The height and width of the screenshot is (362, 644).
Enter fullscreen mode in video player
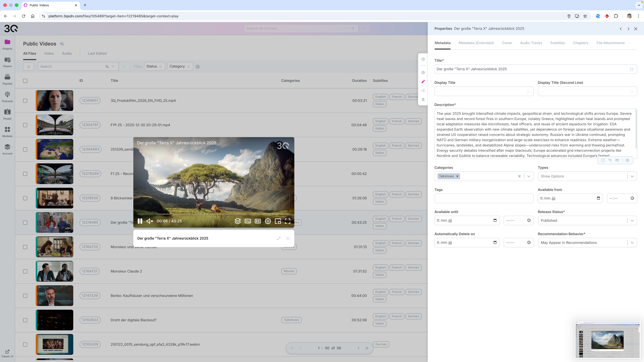288,221
